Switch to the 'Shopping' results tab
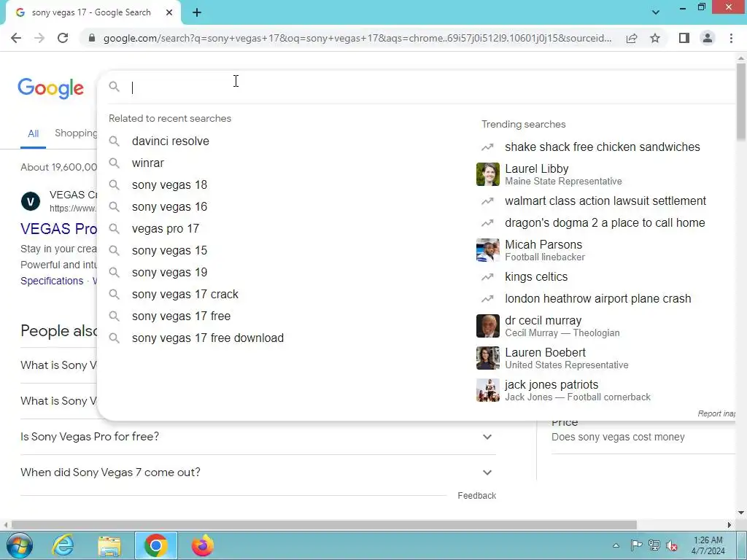 (76, 133)
